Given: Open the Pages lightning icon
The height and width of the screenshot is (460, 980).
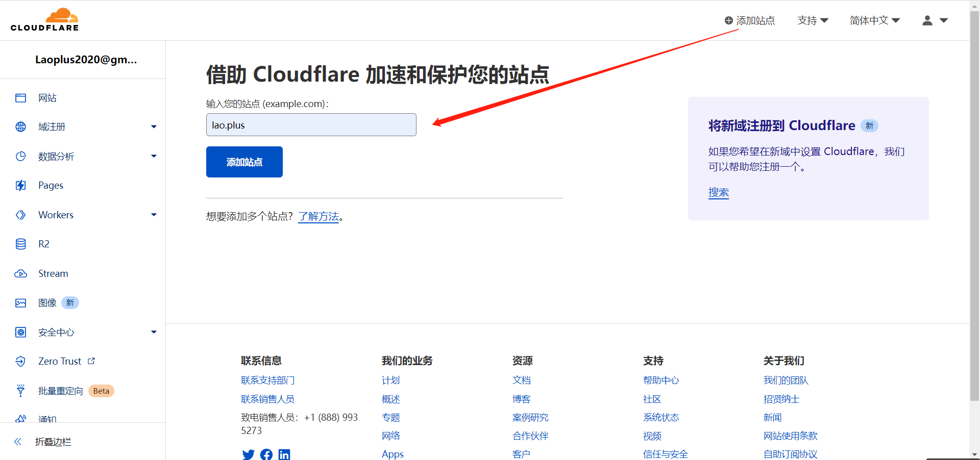Looking at the screenshot, I should (20, 186).
